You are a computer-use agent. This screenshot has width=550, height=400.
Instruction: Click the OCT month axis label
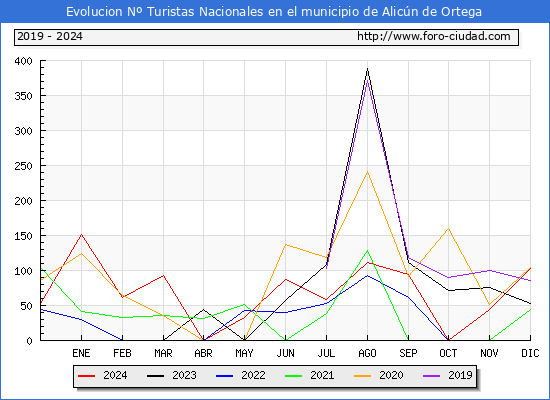(448, 353)
